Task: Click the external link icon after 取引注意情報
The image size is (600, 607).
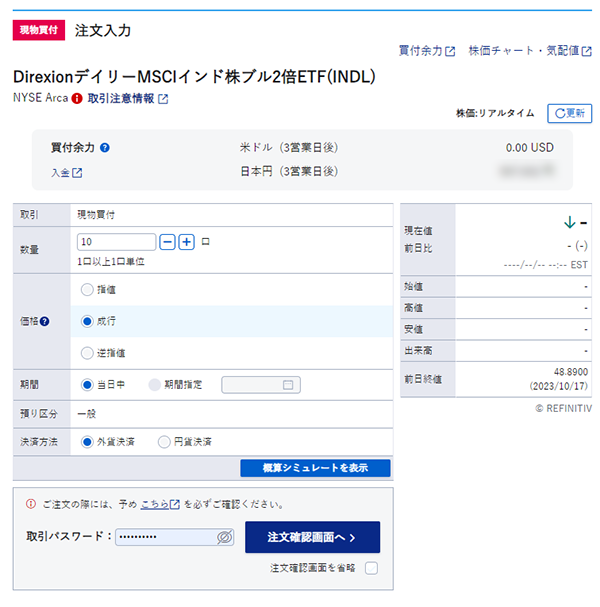Action: [163, 99]
